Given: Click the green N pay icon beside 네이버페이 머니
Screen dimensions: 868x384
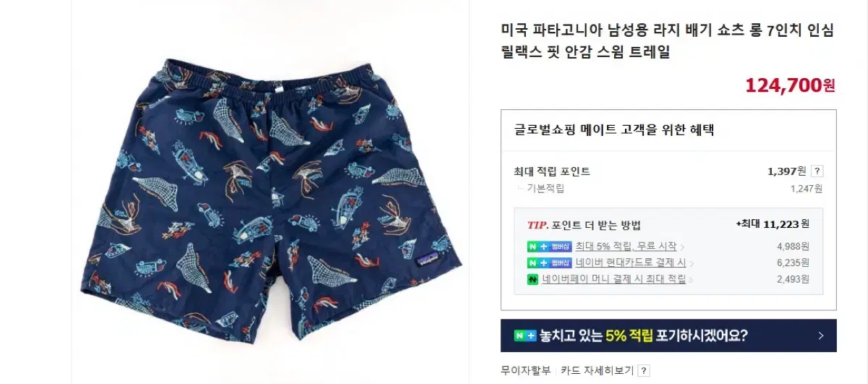Looking at the screenshot, I should click(532, 279).
